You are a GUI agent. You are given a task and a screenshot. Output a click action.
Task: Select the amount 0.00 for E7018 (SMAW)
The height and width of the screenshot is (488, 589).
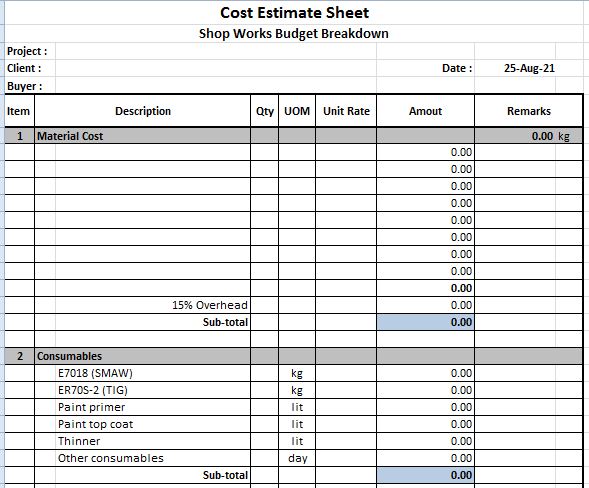(x=426, y=373)
